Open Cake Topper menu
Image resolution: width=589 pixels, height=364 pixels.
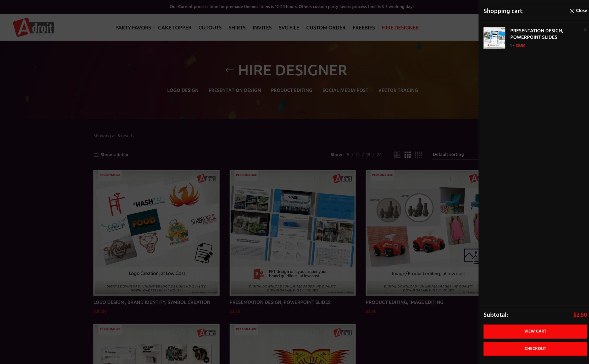pyautogui.click(x=175, y=27)
